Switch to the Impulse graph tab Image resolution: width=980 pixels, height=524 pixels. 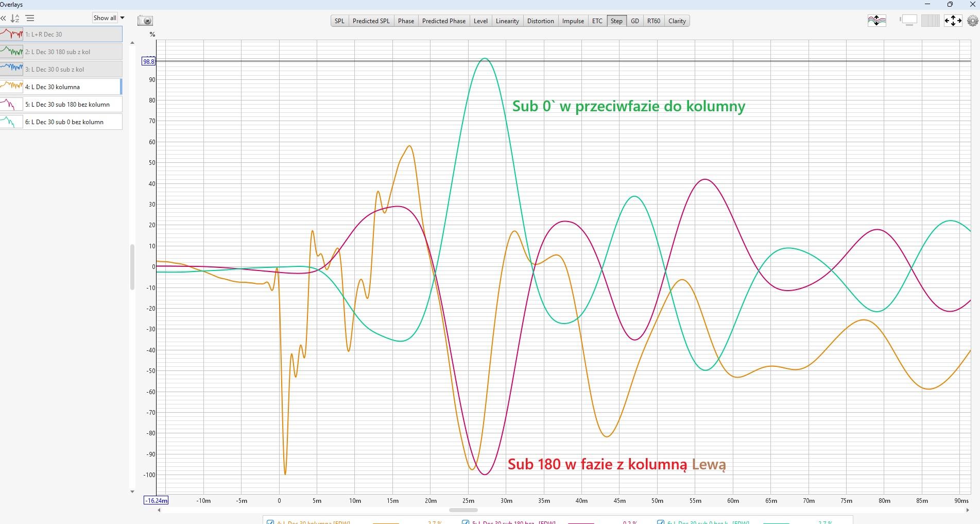point(573,21)
